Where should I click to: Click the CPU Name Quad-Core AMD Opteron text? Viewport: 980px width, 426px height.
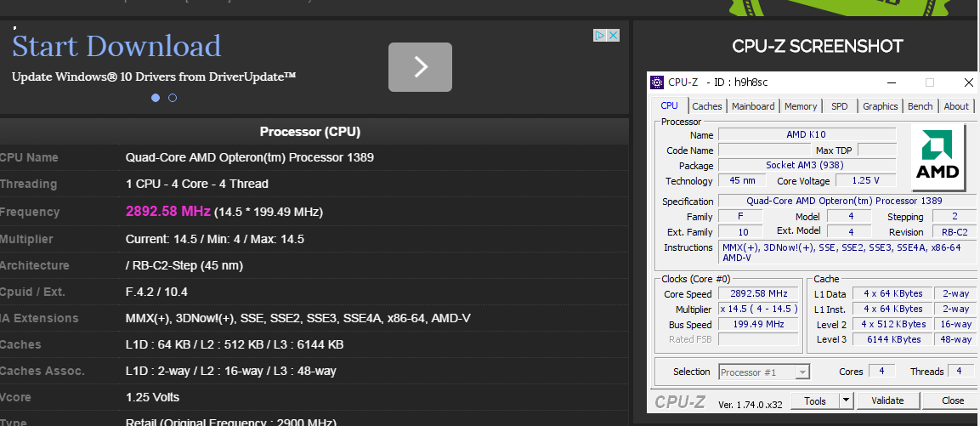[250, 157]
